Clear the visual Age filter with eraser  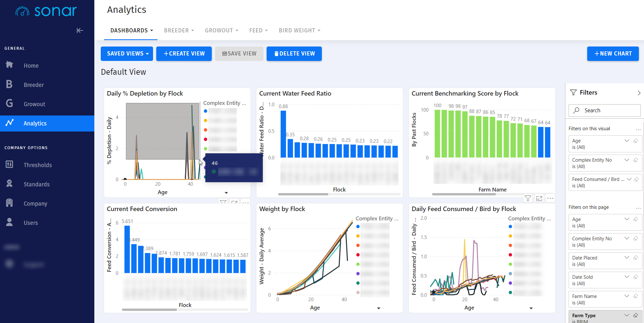pos(635,141)
